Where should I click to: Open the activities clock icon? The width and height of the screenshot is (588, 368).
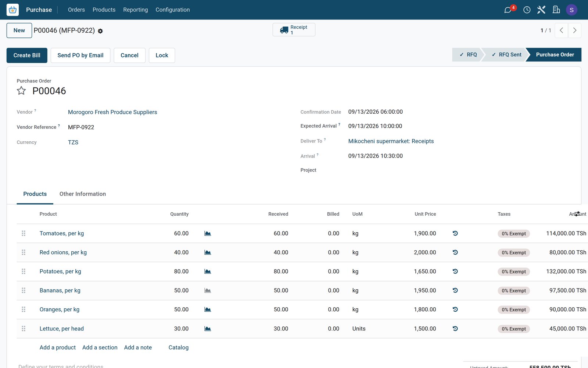pyautogui.click(x=527, y=10)
